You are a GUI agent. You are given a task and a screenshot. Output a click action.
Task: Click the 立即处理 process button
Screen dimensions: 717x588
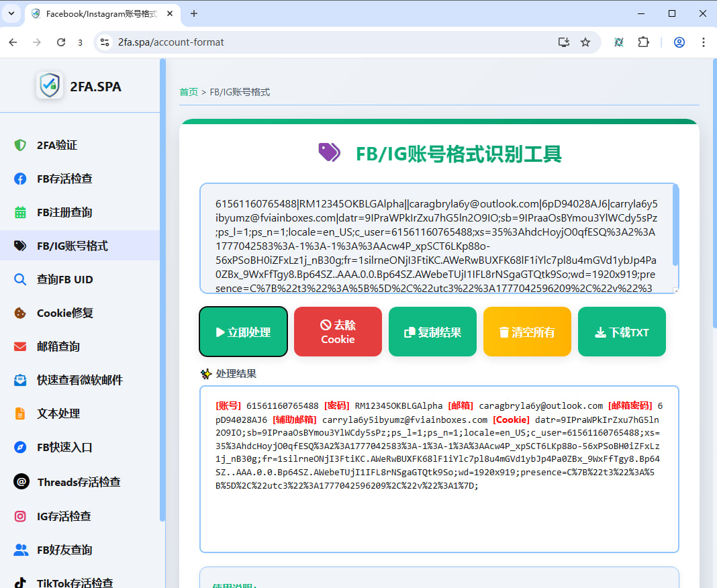[243, 332]
